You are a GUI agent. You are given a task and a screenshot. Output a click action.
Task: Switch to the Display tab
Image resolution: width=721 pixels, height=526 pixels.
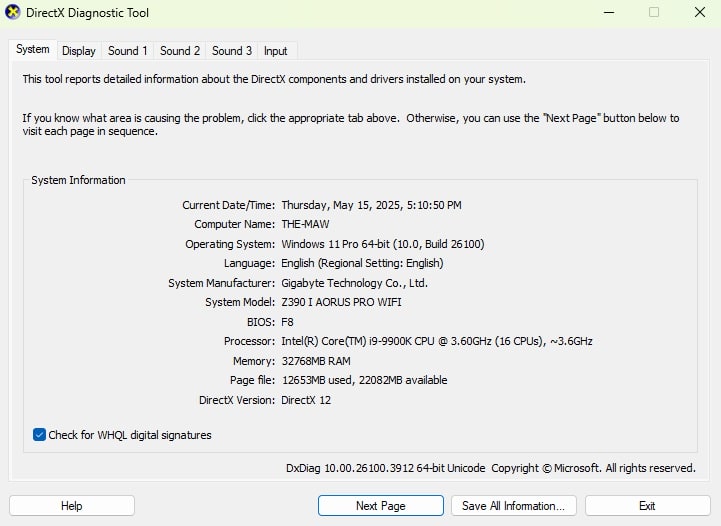(79, 51)
